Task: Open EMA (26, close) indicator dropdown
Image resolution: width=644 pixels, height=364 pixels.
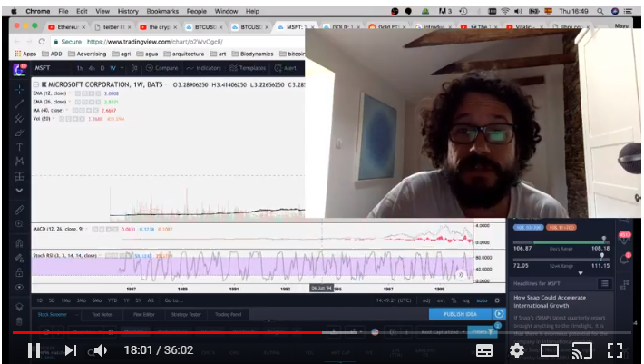Action: pyautogui.click(x=69, y=102)
